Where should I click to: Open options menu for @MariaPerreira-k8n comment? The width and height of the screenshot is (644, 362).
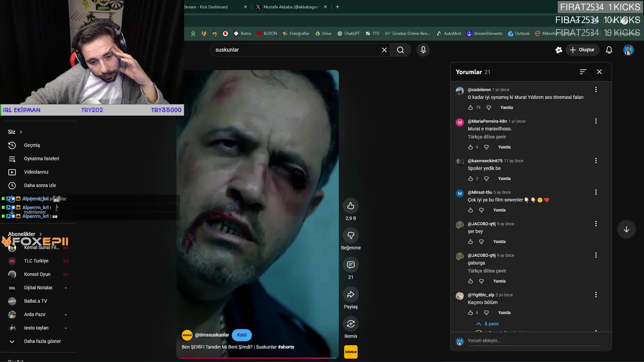(x=596, y=121)
